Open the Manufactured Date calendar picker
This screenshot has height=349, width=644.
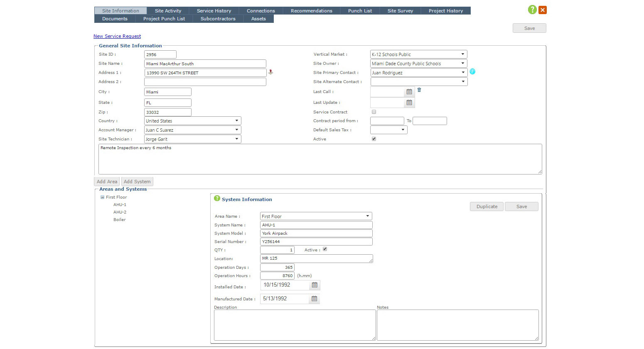[314, 299]
